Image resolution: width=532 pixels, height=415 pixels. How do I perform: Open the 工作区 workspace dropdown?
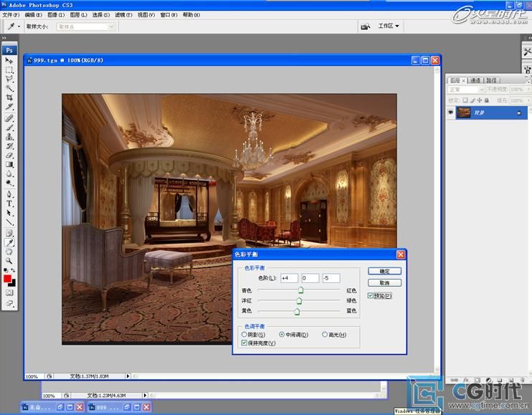[389, 26]
